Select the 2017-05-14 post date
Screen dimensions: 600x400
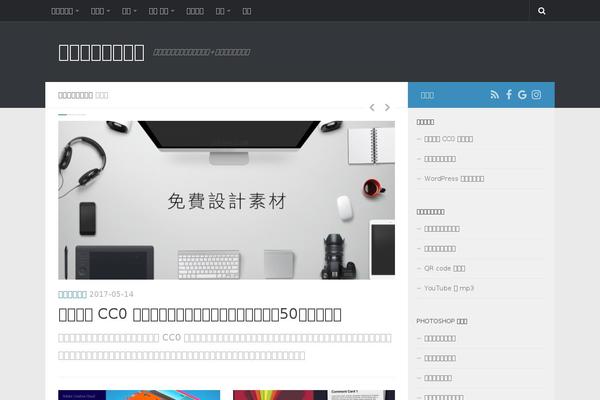point(111,294)
